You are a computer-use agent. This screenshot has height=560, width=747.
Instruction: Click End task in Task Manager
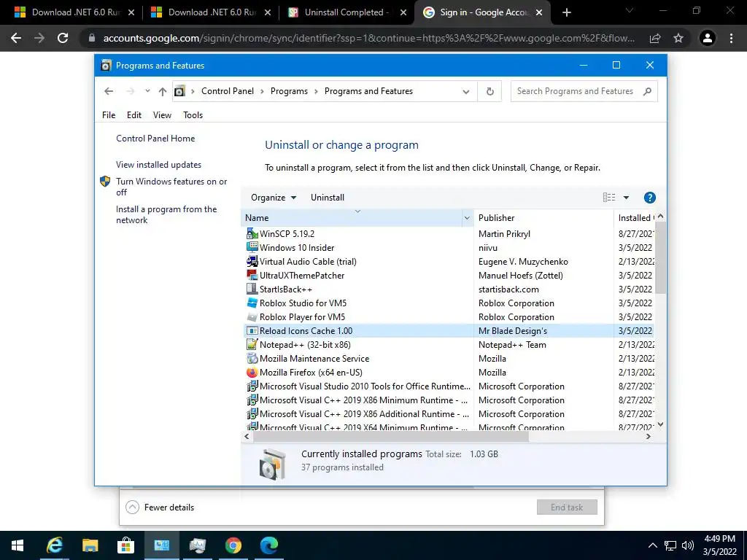(567, 507)
